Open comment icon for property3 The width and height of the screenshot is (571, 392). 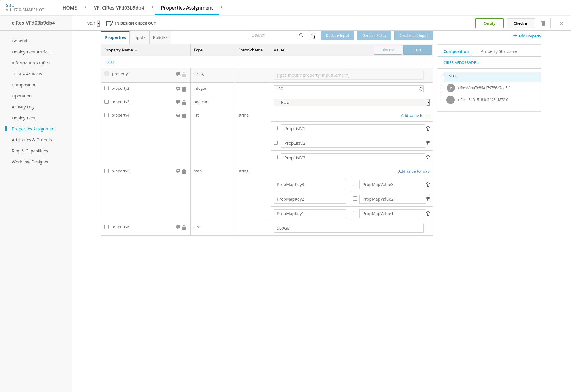178,102
